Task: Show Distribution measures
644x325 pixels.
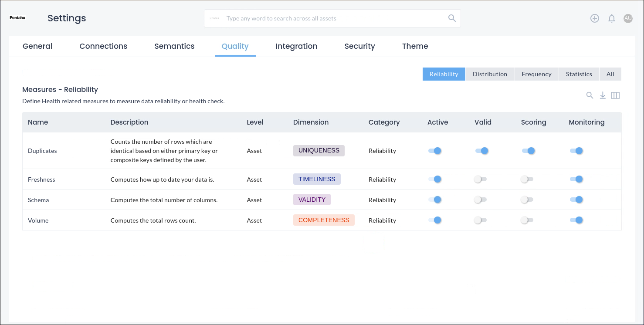Action: 490,74
